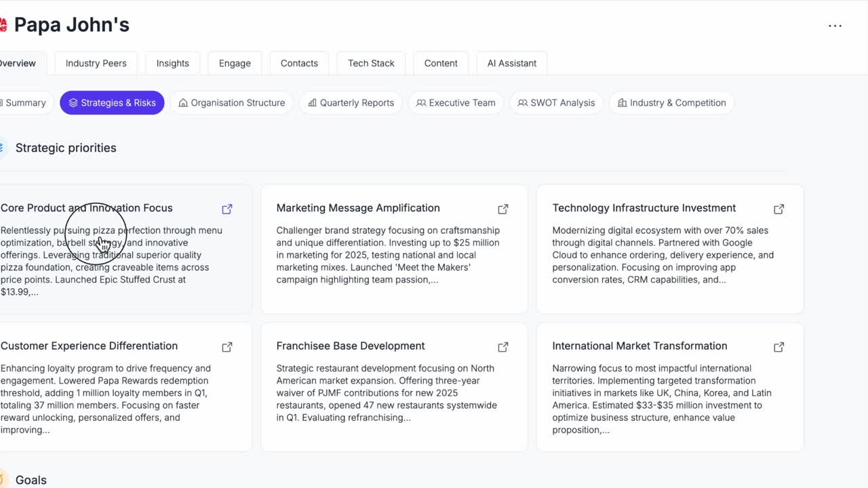Open Marketing Message Amplification external link icon
Viewport: 868px width, 488px height.
(503, 209)
